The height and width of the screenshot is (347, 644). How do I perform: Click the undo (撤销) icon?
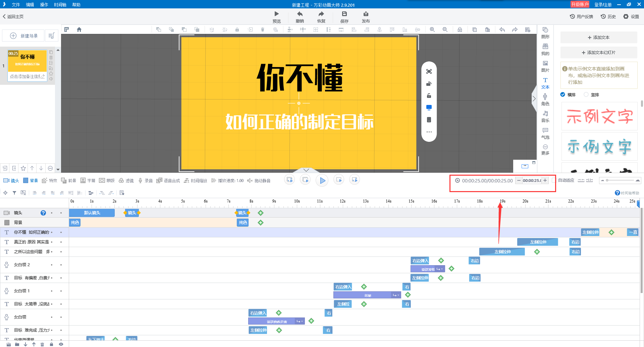point(300,14)
